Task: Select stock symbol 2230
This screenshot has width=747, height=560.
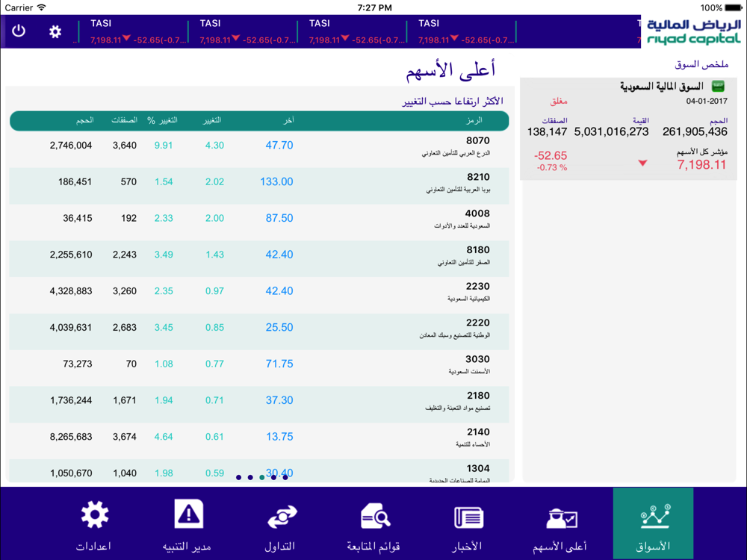Action: 478,286
